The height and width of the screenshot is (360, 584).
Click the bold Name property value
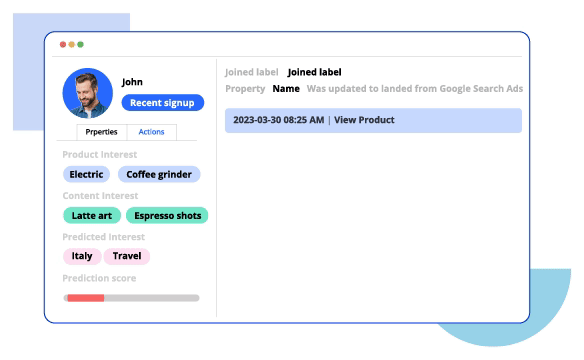(286, 89)
